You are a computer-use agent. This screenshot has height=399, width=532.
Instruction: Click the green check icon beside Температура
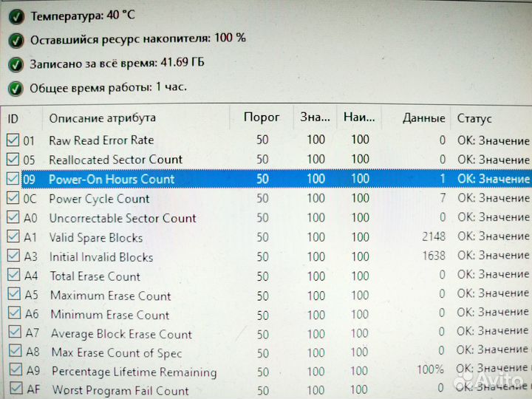(x=16, y=16)
